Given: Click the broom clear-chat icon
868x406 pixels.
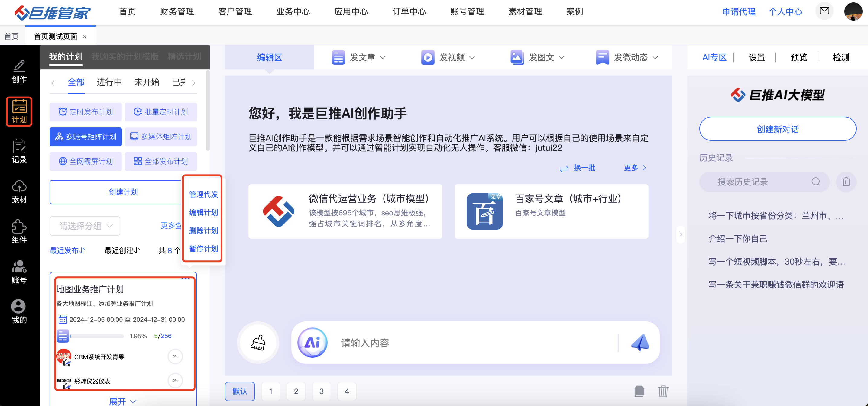Looking at the screenshot, I should (x=258, y=343).
